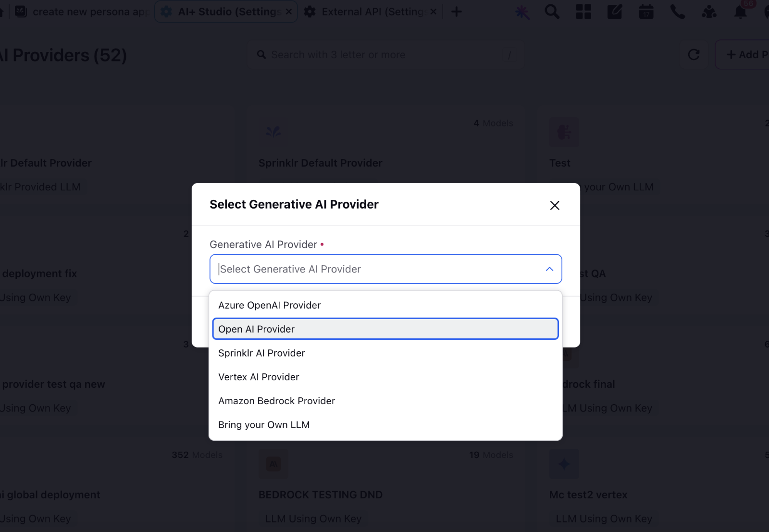Open the Test provider card title
The width and height of the screenshot is (769, 532).
pos(560,163)
